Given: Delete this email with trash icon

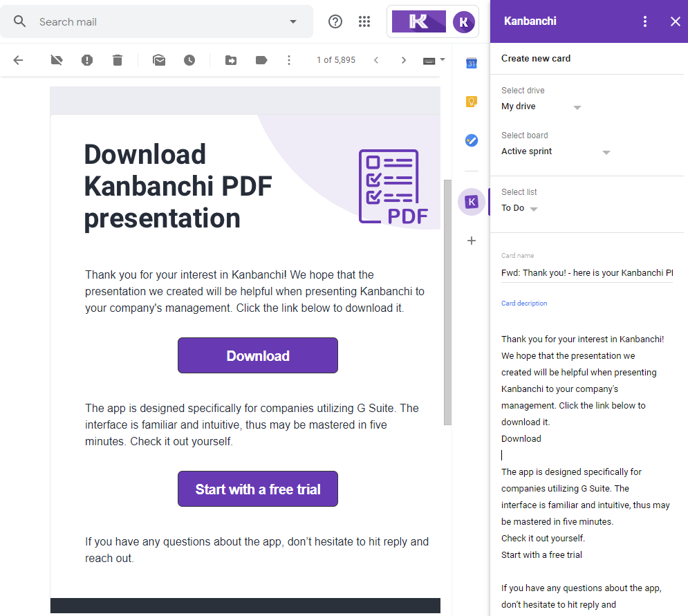Looking at the screenshot, I should coord(117,60).
